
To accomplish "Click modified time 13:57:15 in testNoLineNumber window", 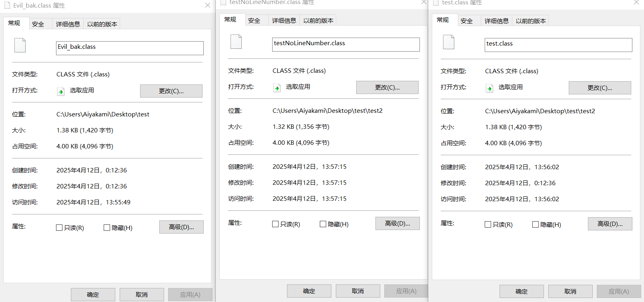I will click(309, 183).
